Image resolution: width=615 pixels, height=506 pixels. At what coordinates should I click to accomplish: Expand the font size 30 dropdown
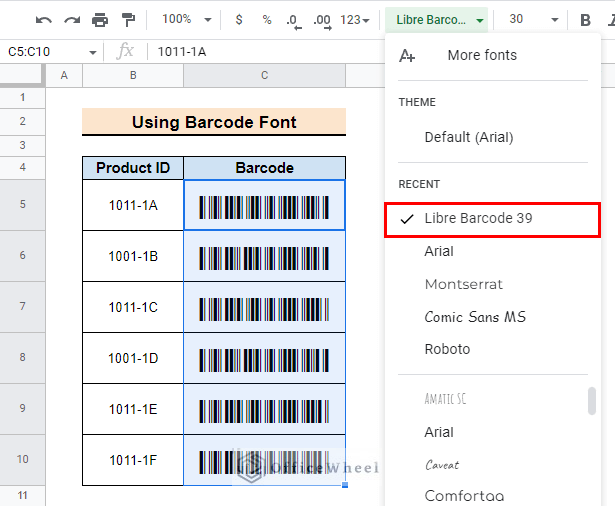(x=533, y=19)
